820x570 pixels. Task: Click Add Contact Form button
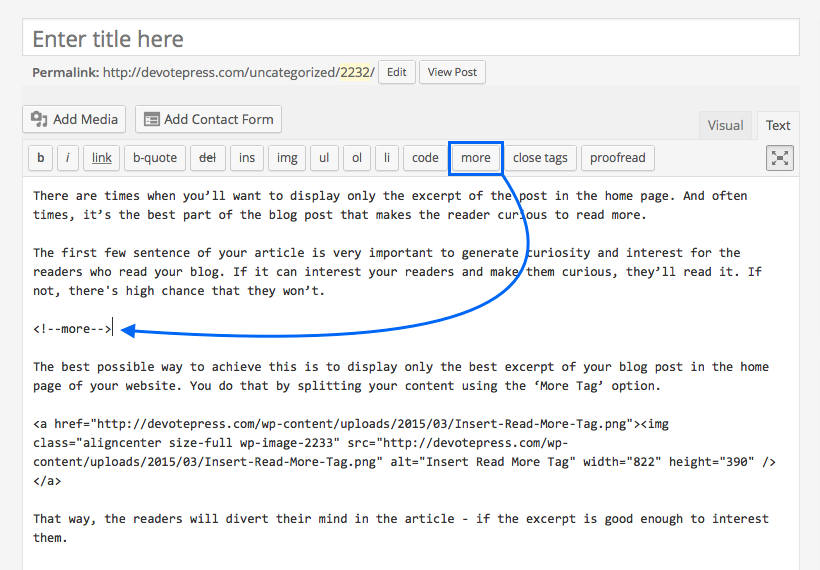coord(208,119)
